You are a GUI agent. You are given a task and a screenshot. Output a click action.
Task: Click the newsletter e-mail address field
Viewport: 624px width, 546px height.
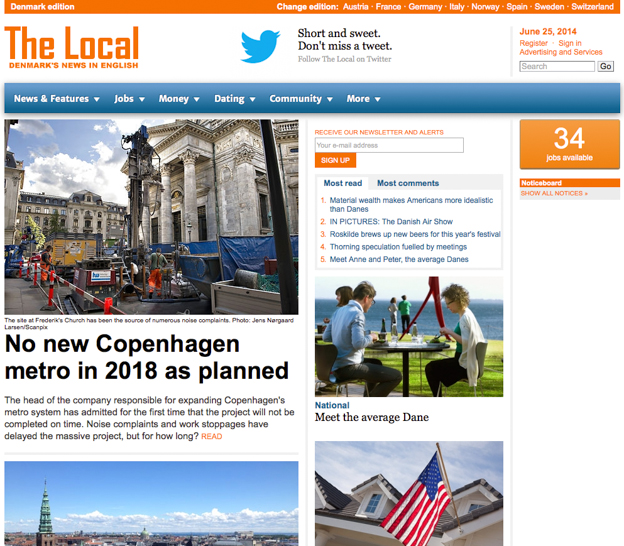click(389, 146)
